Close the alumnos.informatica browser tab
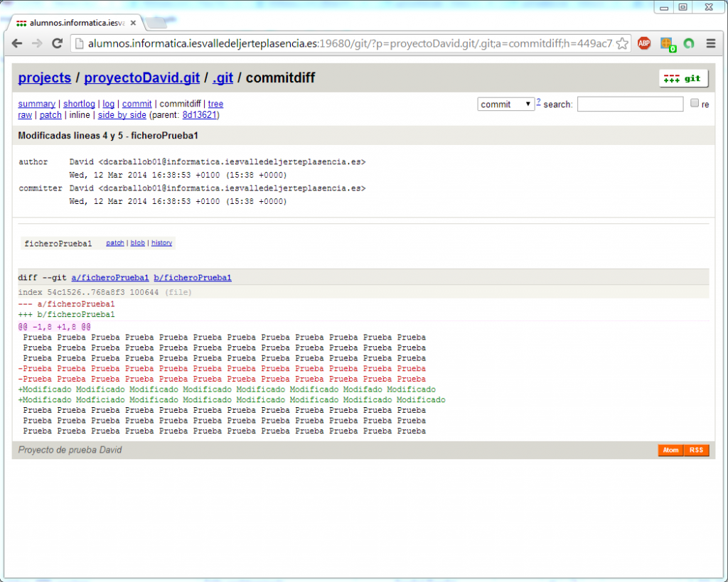 coord(133,23)
